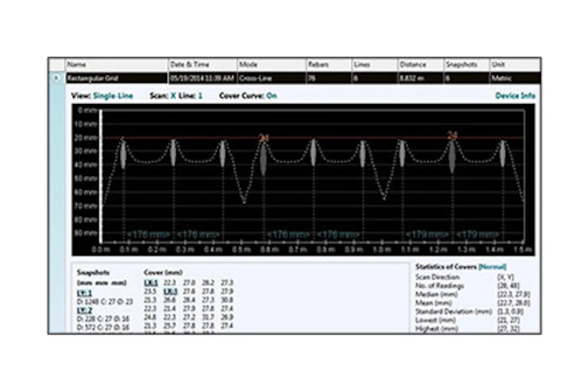588x391 pixels.
Task: Select the 'LX:3' cover line link
Action: [170, 291]
